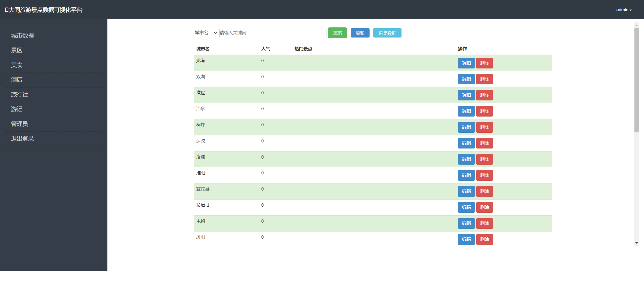The height and width of the screenshot is (300, 644).
Task: Click the green 搜索 button
Action: point(337,33)
